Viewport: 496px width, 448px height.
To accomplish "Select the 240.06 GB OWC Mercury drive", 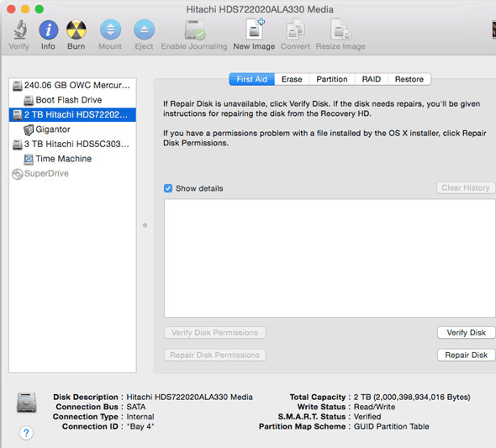I will point(72,86).
